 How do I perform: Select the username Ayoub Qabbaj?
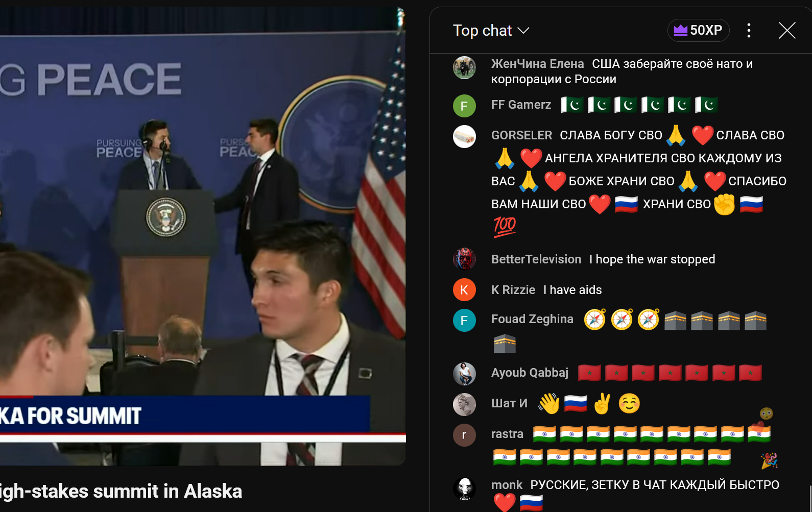point(530,373)
